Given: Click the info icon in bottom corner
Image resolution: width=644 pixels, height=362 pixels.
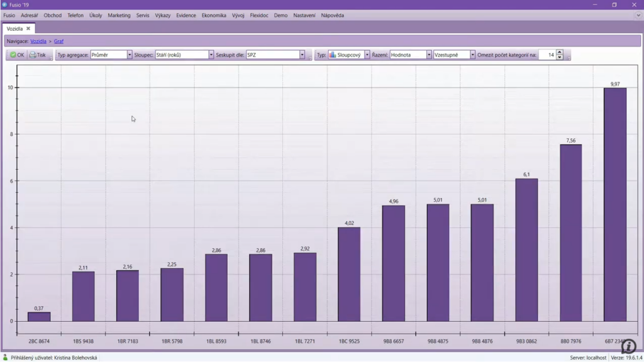Looking at the screenshot, I should pyautogui.click(x=628, y=346).
